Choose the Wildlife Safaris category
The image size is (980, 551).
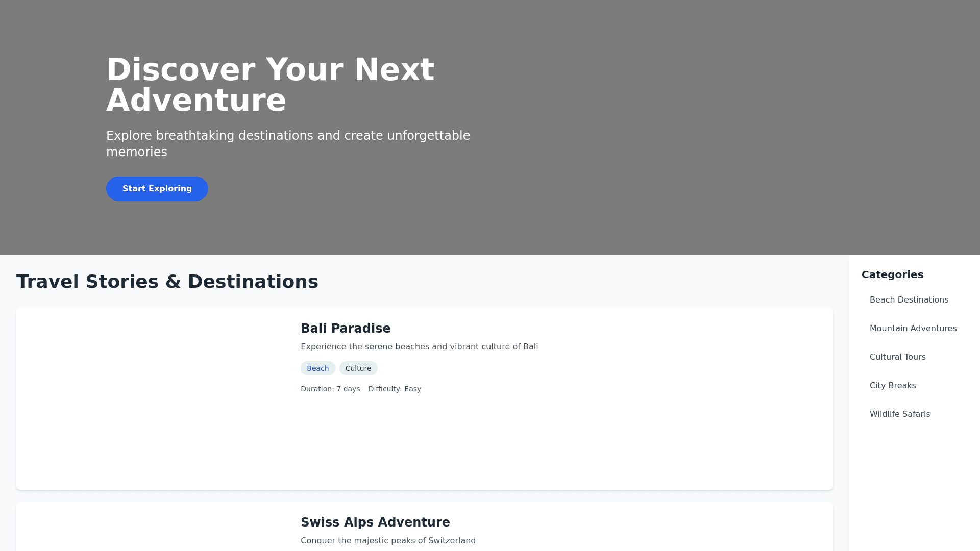[899, 414]
